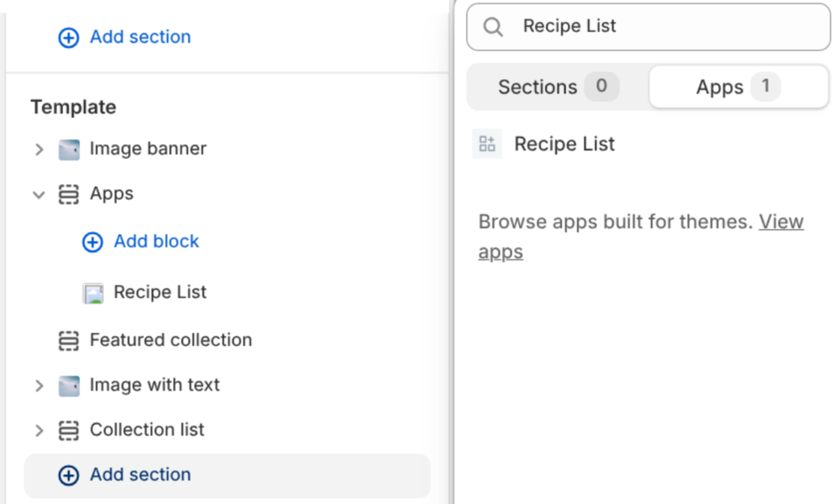Click the Add block plus icon
Viewport: 840px width, 504px height.
point(92,242)
